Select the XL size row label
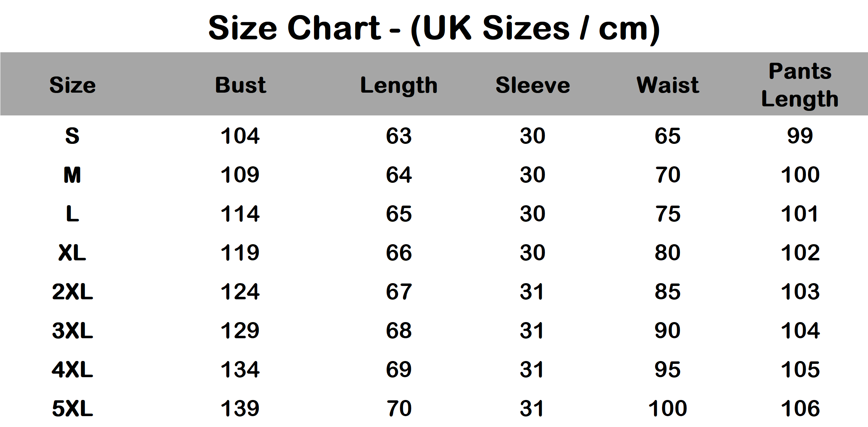Image resolution: width=868 pixels, height=427 pixels. [x=72, y=253]
